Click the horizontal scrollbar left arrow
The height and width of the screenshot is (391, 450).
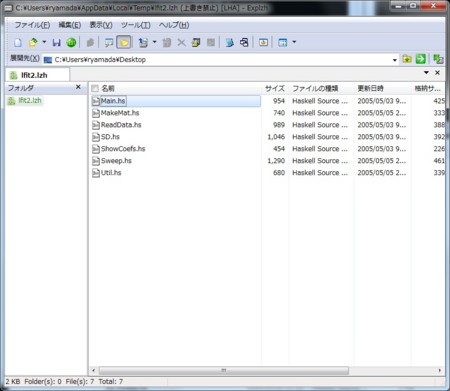coord(94,370)
